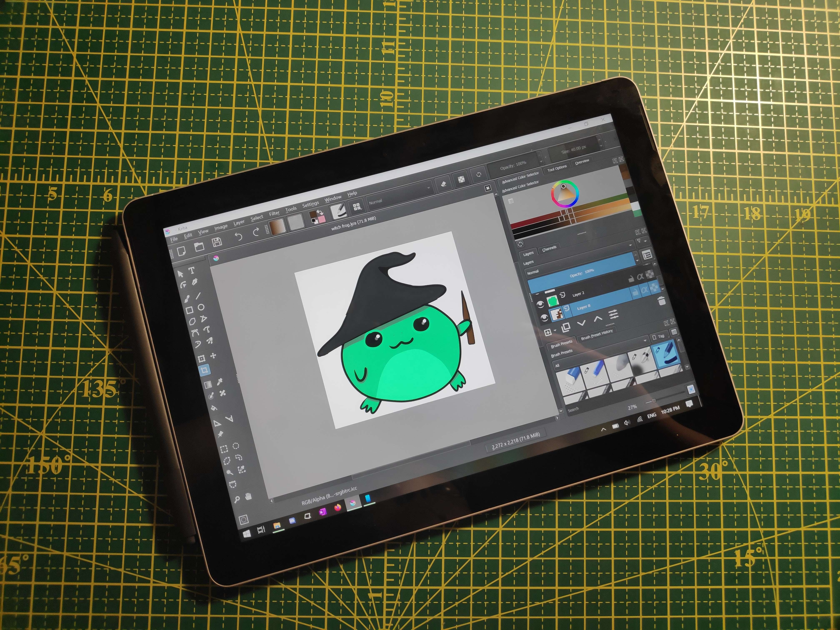Select the Pan hand tool

click(248, 496)
